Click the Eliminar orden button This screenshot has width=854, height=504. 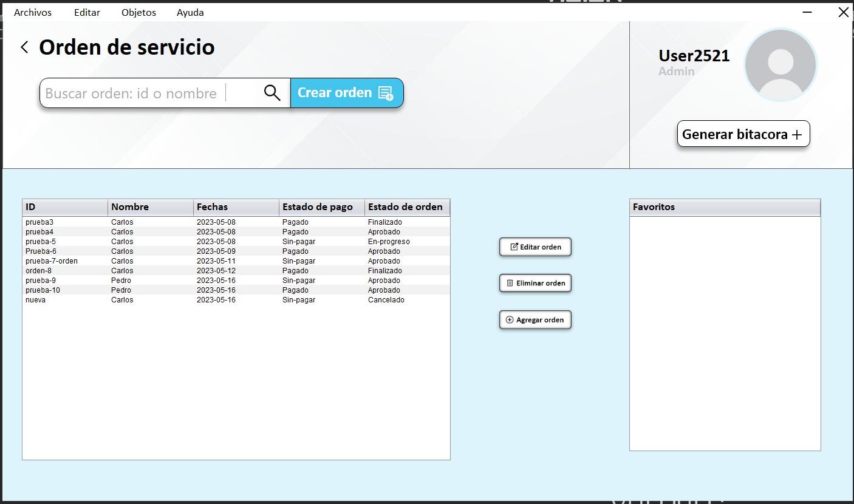[x=535, y=283]
